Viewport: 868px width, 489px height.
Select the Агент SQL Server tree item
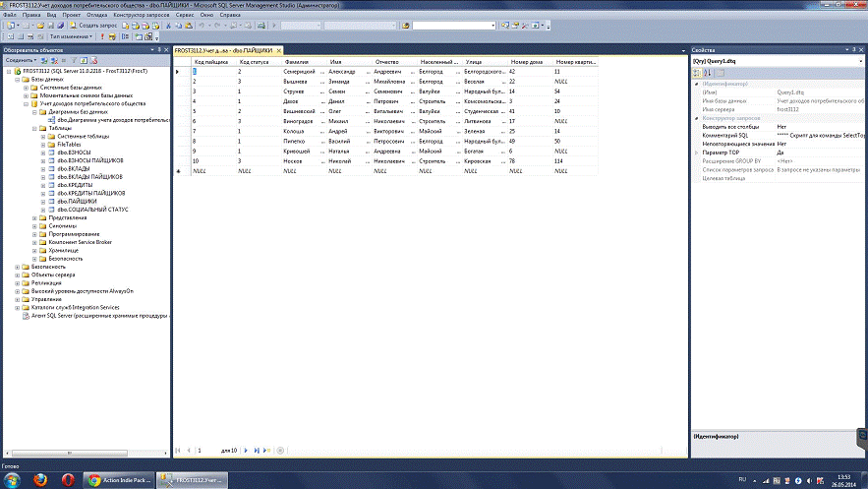[99, 316]
